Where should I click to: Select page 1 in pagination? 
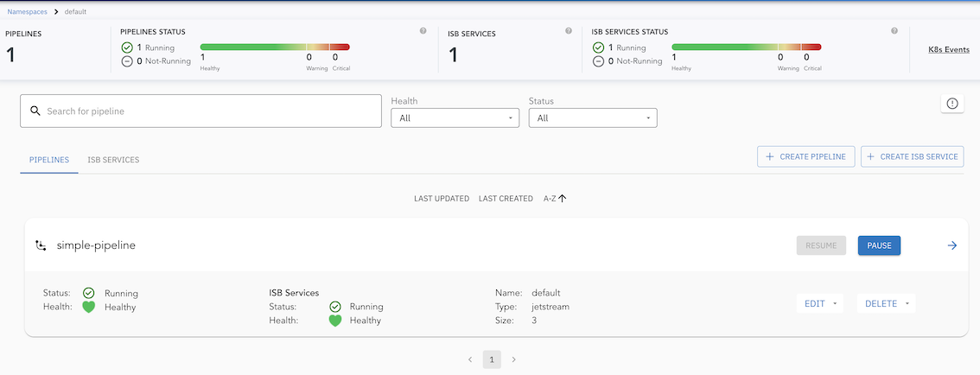click(492, 359)
